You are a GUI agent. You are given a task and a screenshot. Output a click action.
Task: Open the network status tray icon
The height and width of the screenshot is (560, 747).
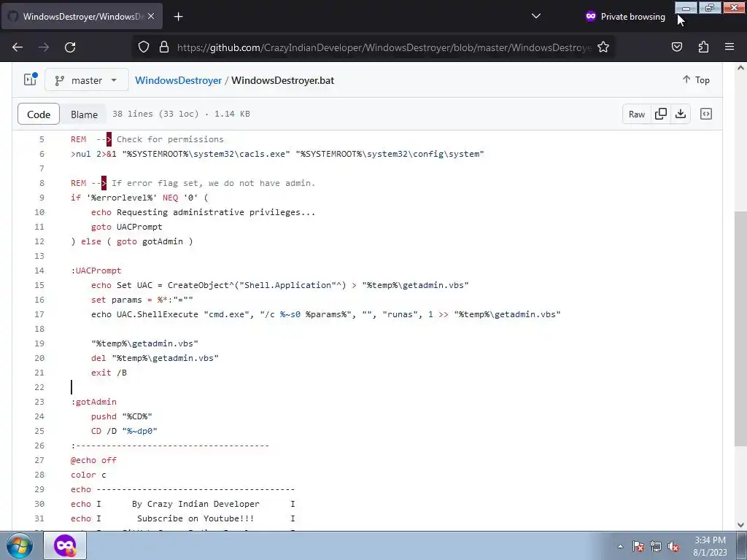656,546
